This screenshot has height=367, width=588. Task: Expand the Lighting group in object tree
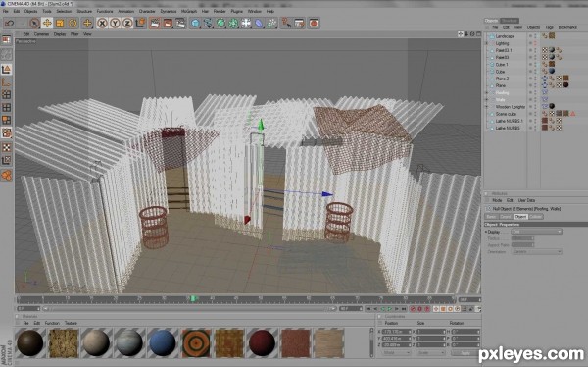click(487, 43)
